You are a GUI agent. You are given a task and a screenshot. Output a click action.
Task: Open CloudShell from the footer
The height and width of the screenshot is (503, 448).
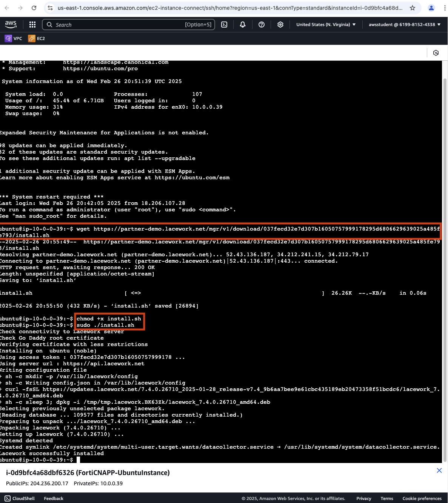[x=20, y=498]
